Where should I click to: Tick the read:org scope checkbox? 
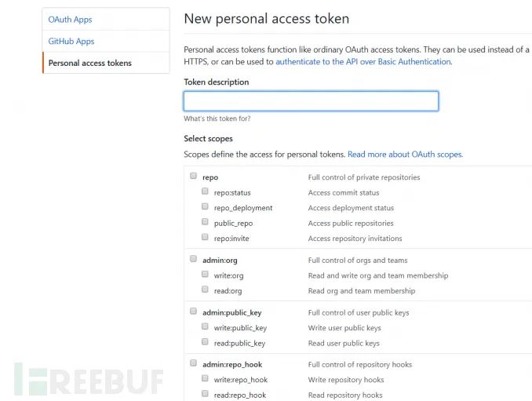[x=205, y=289]
